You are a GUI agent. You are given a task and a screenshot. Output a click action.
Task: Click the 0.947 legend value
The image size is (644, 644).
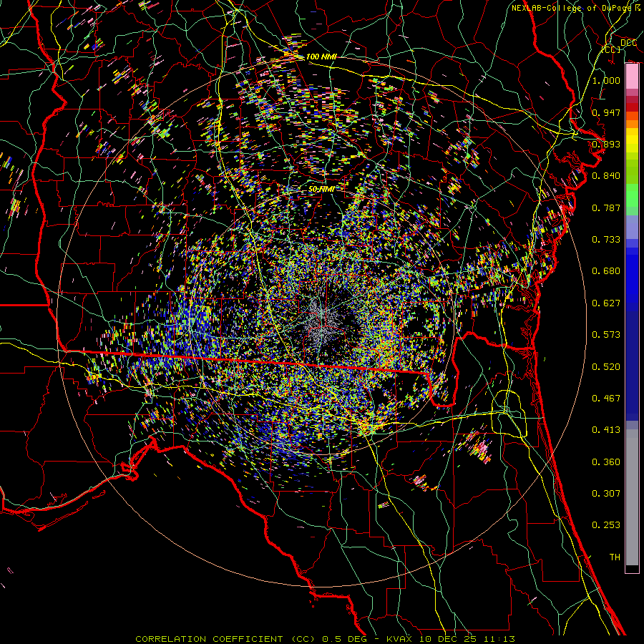point(606,112)
